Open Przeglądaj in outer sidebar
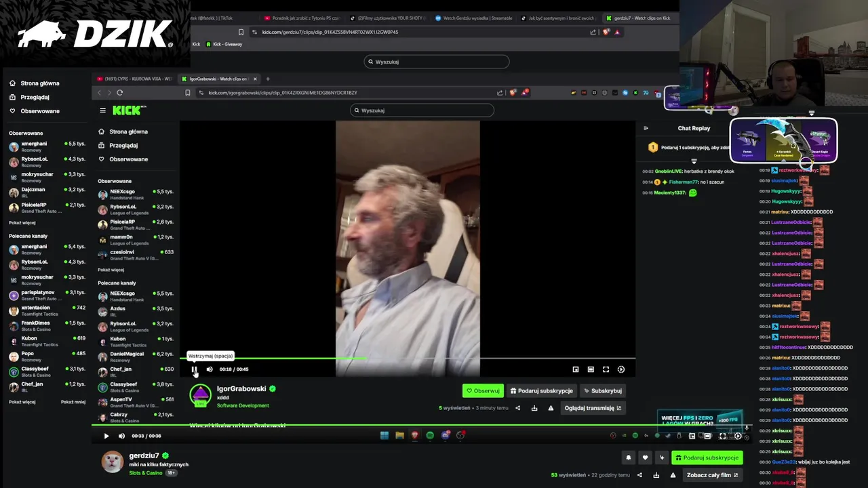Image resolution: width=868 pixels, height=488 pixels. [29, 97]
